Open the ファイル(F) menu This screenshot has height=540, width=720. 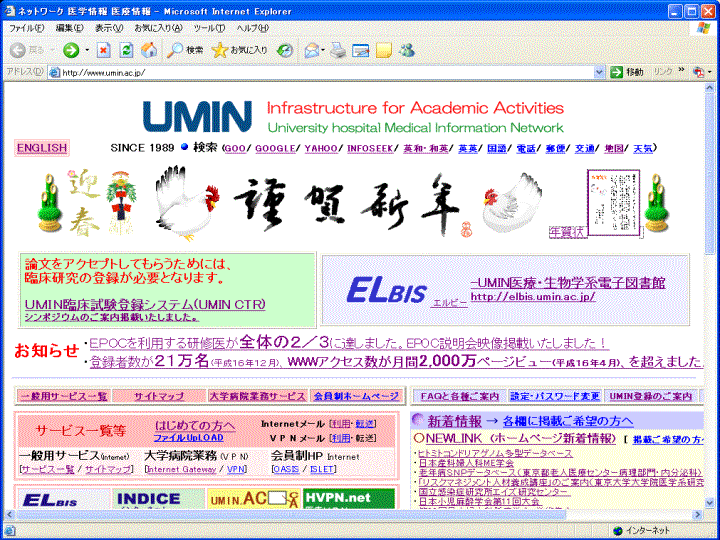point(27,28)
